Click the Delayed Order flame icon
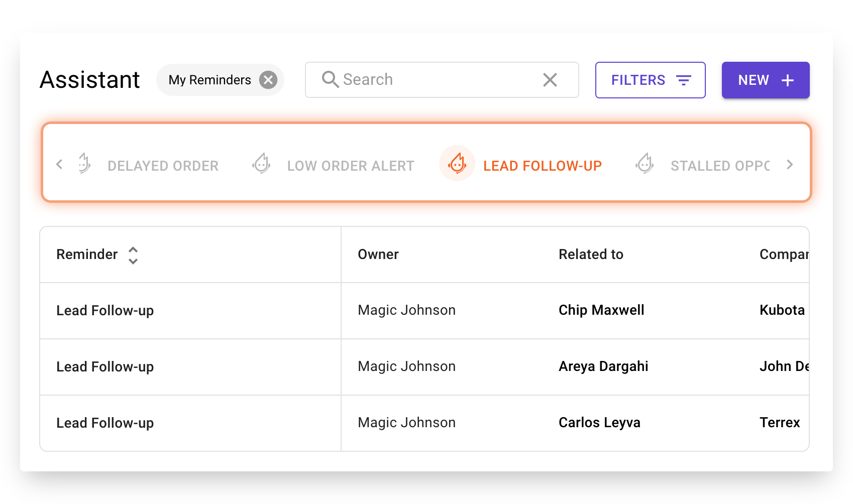Image resolution: width=853 pixels, height=504 pixels. [x=84, y=164]
